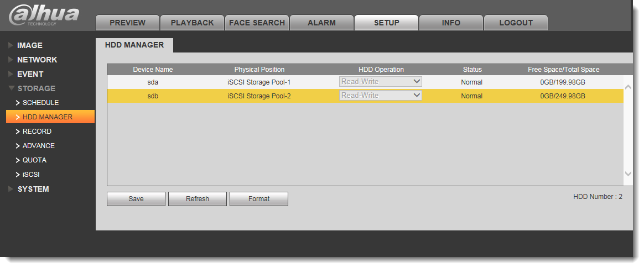Click the HDD list scroll down arrow

(x=628, y=174)
